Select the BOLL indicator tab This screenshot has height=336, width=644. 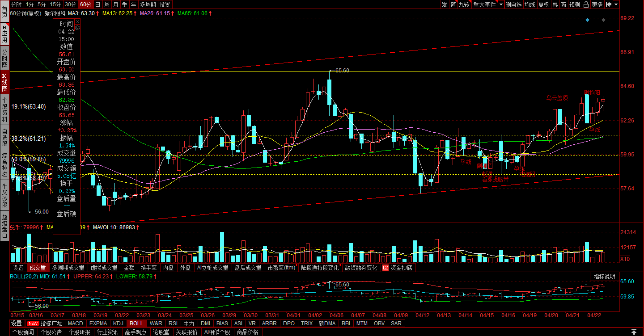(137, 323)
